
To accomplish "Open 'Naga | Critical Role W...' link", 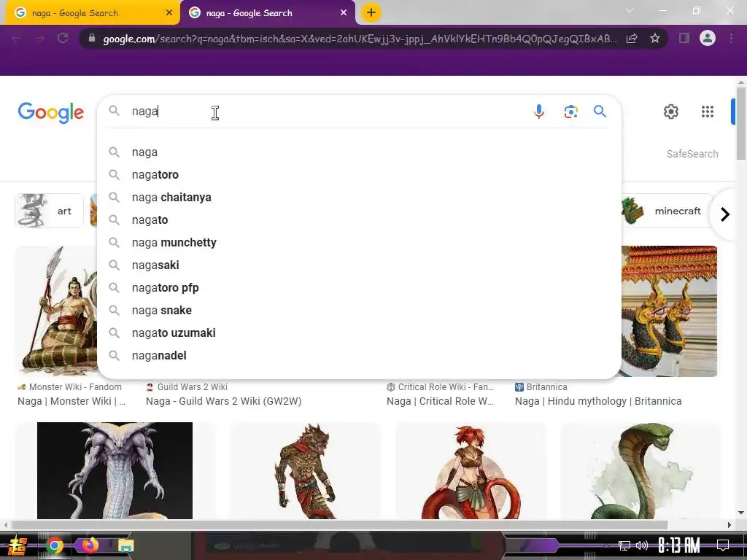I will pos(440,402).
